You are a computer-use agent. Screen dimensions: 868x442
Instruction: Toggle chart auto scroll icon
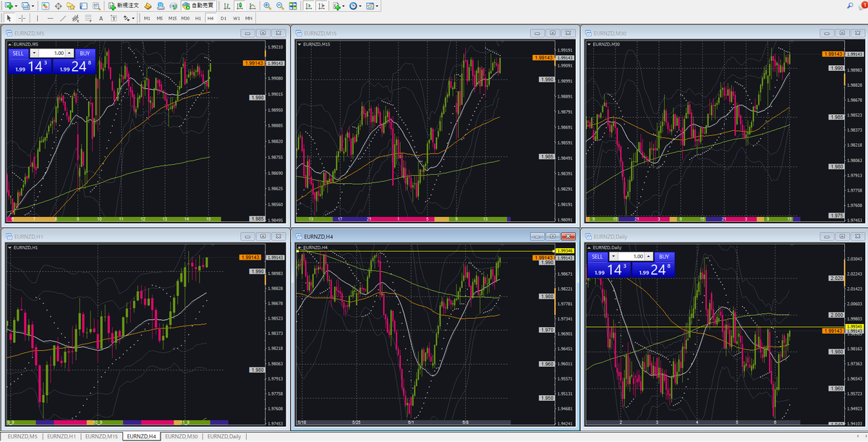pyautogui.click(x=309, y=6)
